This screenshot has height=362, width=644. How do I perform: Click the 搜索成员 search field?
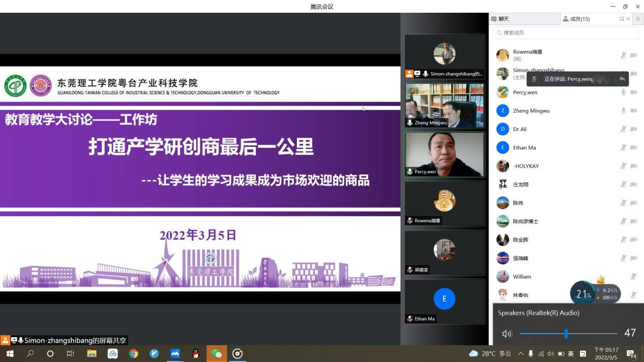[566, 32]
